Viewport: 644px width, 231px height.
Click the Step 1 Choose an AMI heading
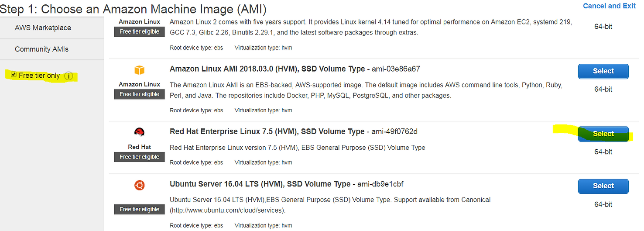pos(133,9)
